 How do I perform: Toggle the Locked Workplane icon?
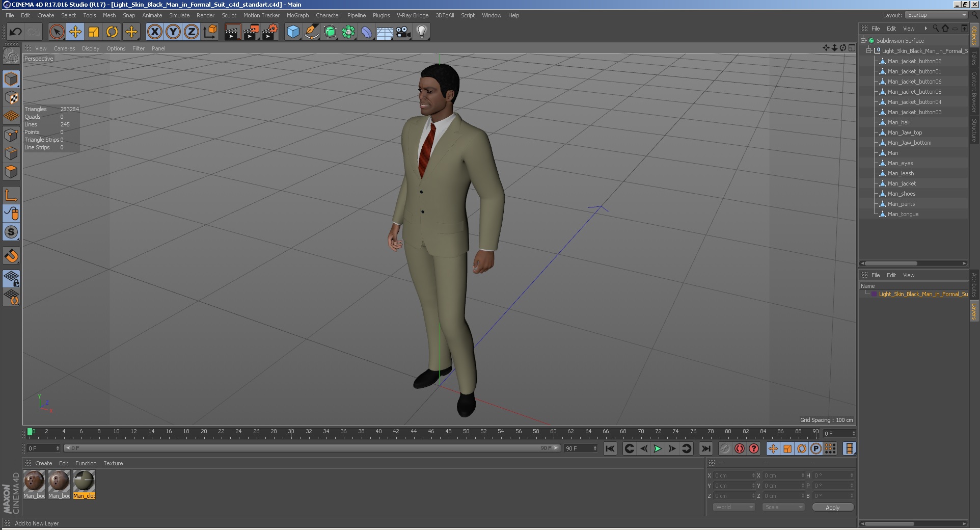pyautogui.click(x=11, y=278)
